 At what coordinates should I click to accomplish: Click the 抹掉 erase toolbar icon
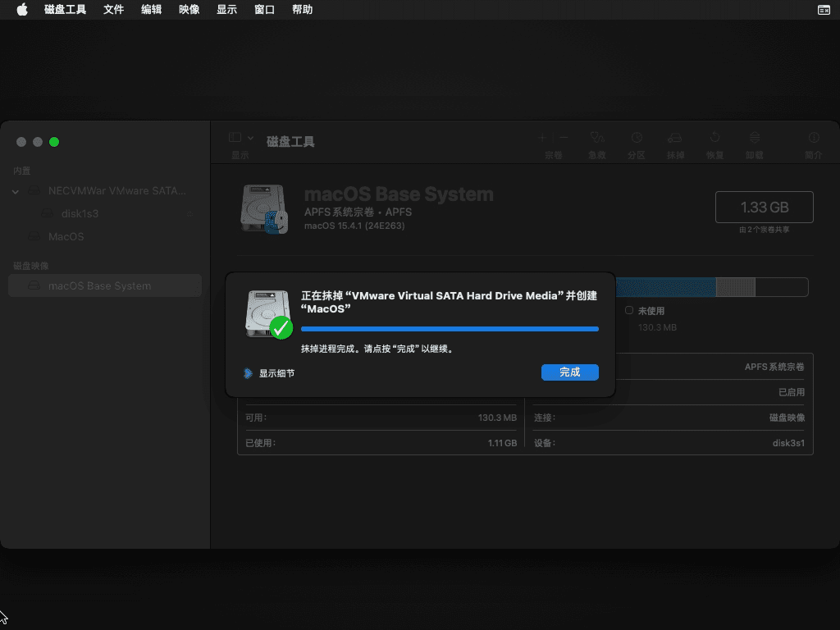coord(675,138)
